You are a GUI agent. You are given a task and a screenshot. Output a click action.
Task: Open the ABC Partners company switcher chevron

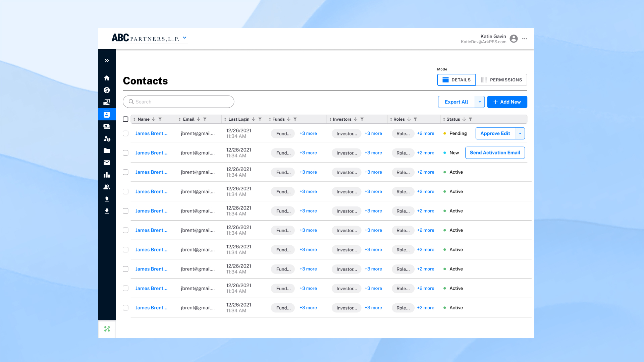point(184,38)
